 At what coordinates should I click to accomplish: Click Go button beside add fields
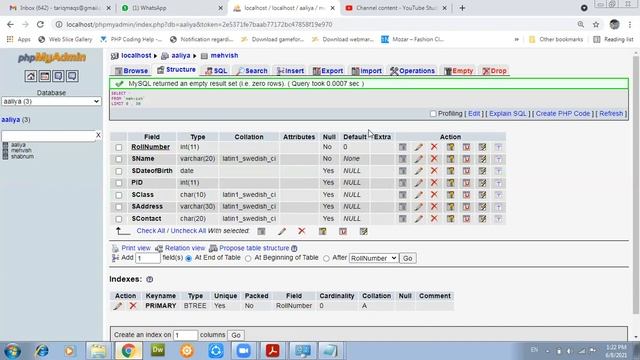407,258
